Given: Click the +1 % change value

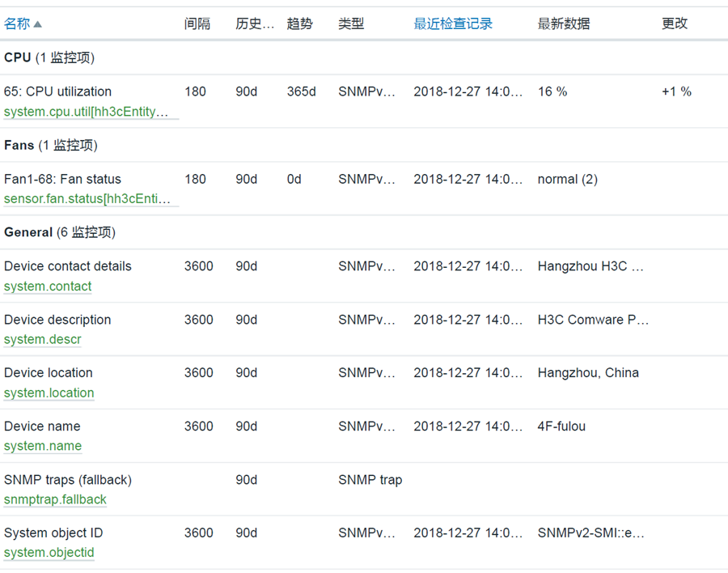Looking at the screenshot, I should [676, 91].
